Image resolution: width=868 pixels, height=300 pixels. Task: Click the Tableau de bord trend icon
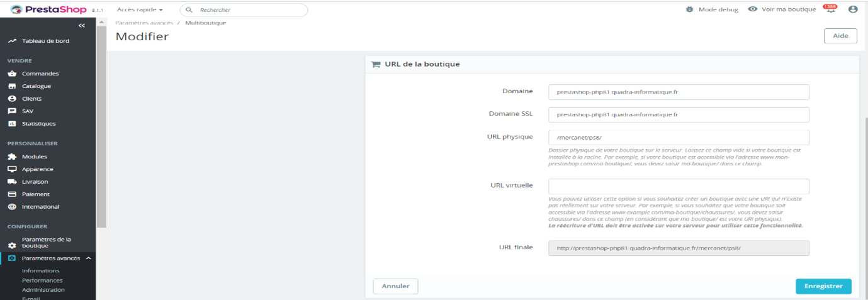pos(12,41)
